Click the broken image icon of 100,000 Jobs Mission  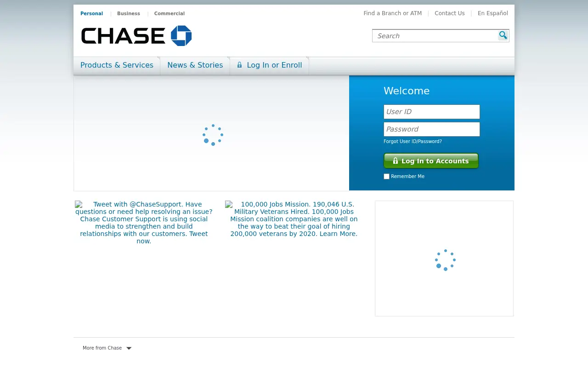[229, 204]
